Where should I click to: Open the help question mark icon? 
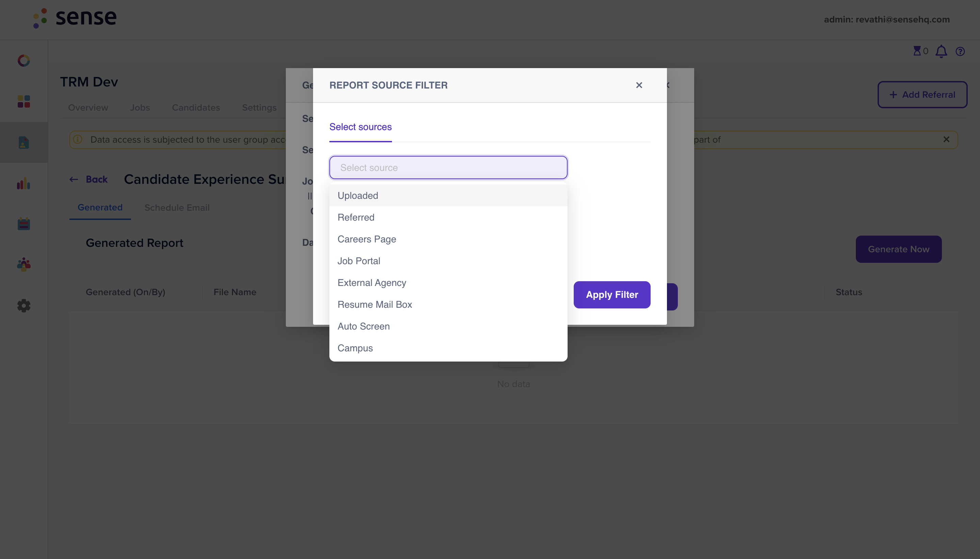tap(960, 51)
